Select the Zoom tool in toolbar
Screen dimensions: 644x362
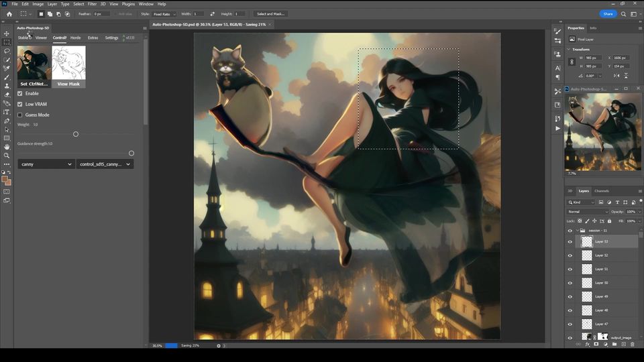click(x=7, y=156)
